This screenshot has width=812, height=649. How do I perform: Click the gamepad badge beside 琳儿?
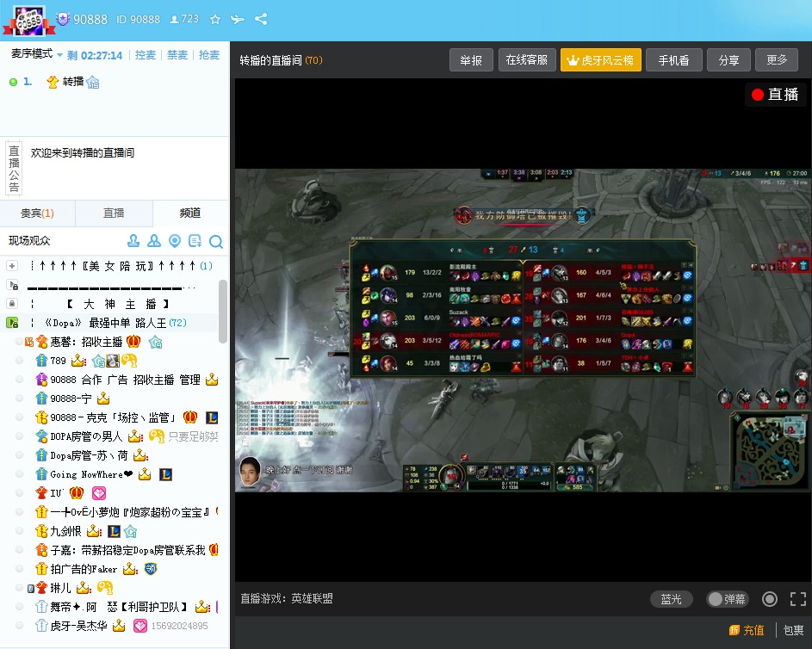click(x=106, y=587)
